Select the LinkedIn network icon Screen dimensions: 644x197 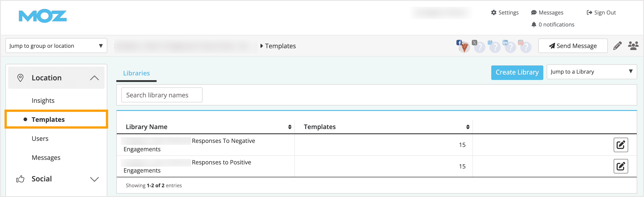click(x=505, y=43)
